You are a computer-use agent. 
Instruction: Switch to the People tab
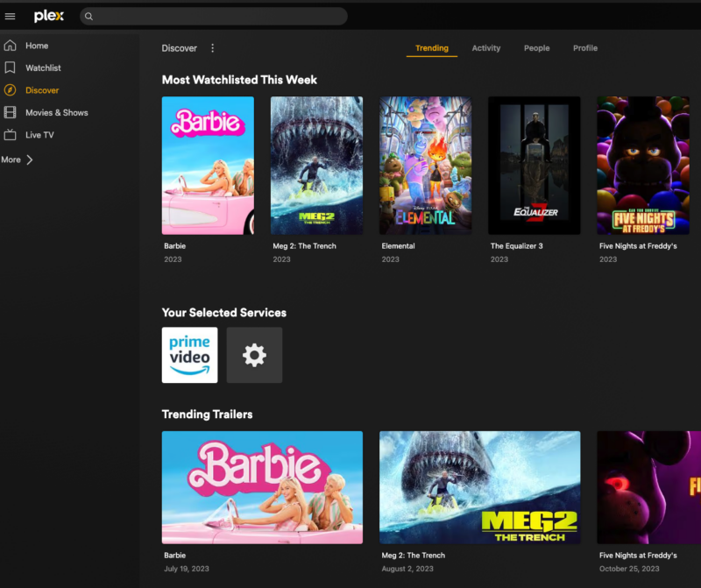click(536, 48)
